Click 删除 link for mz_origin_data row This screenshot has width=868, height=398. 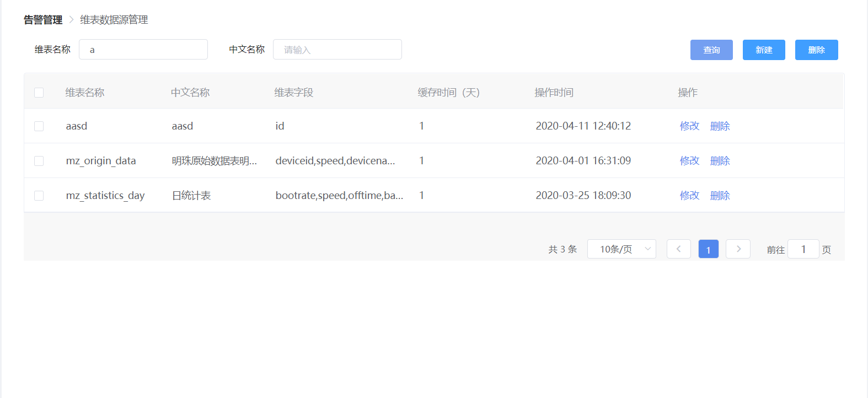tap(720, 161)
